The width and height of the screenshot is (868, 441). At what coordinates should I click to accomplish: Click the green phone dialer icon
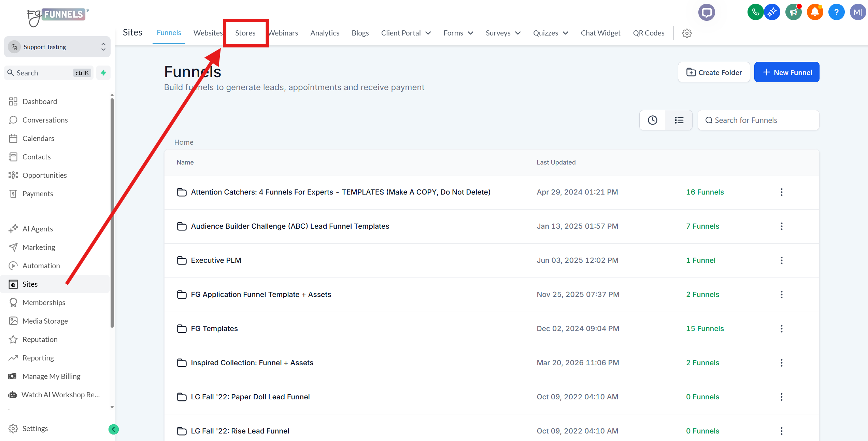pos(755,13)
